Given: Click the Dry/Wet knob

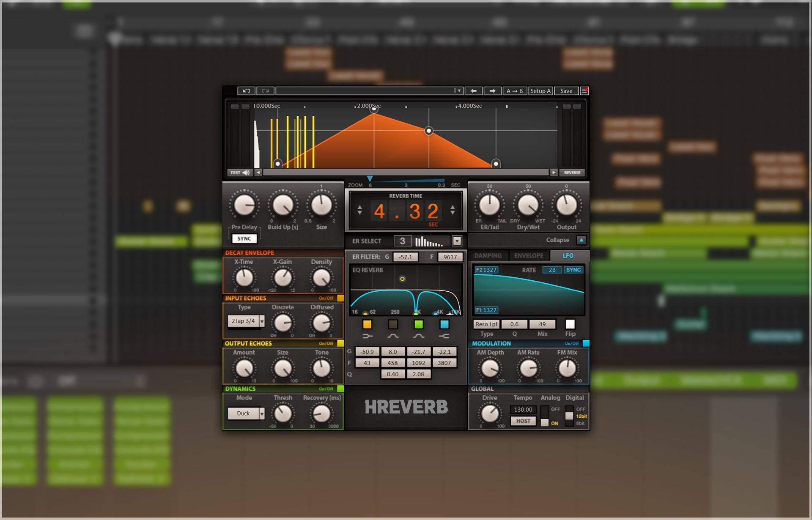Looking at the screenshot, I should coord(528,205).
